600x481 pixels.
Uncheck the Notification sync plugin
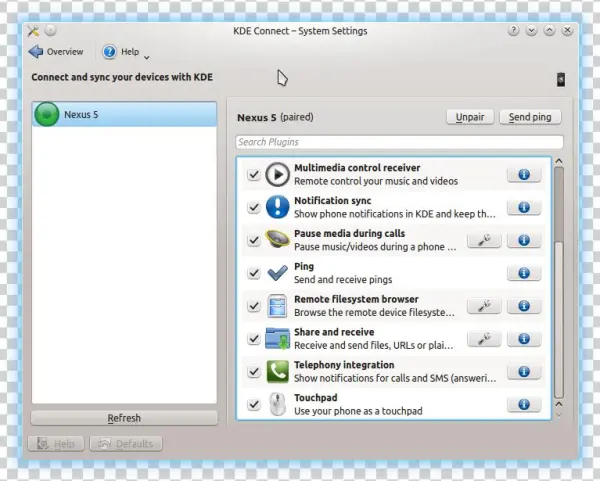[x=254, y=207]
